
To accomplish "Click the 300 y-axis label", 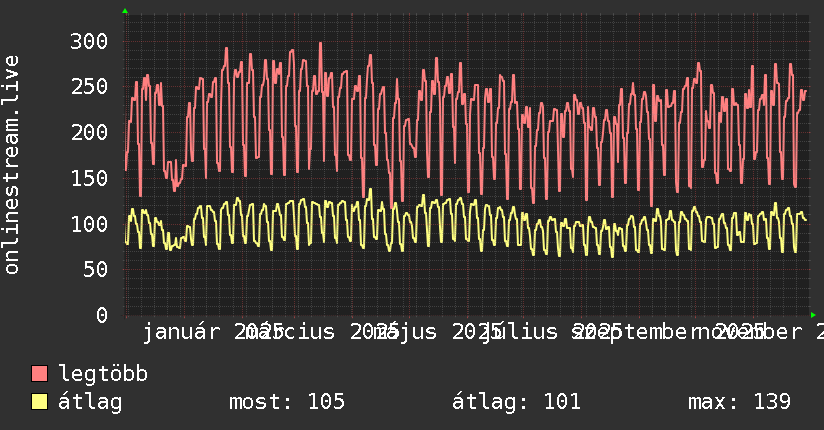I will 89,42.
